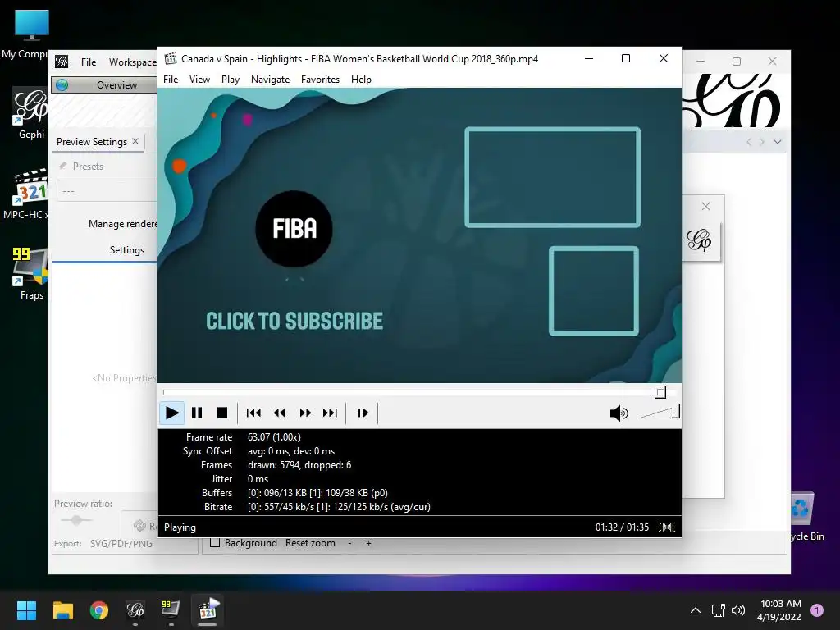
Task: Open Chrome from the taskbar
Action: [x=99, y=610]
